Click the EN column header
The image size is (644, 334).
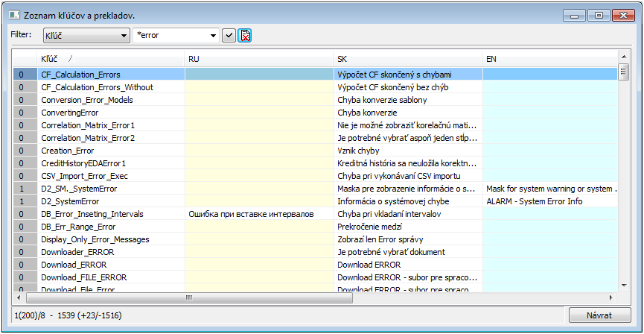pyautogui.click(x=549, y=58)
